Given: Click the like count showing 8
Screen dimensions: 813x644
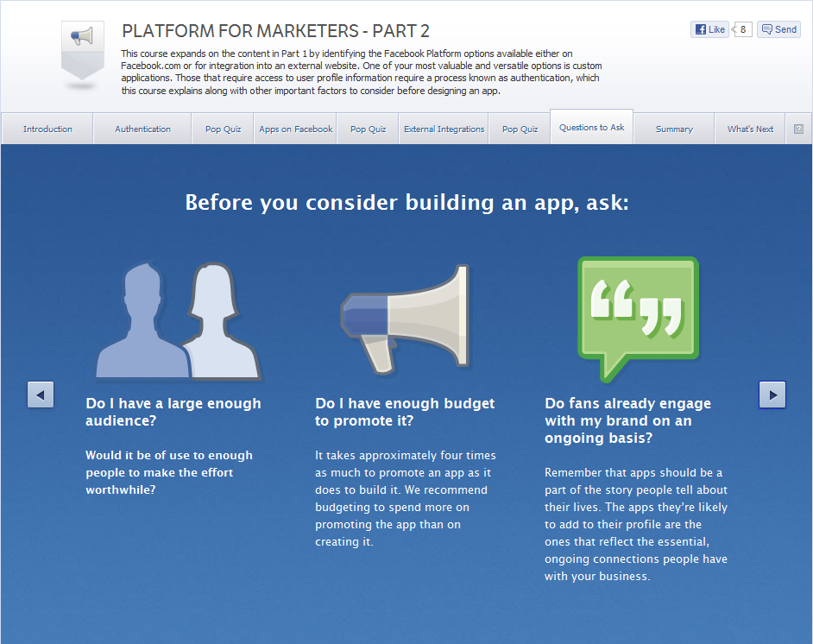Looking at the screenshot, I should tap(742, 29).
